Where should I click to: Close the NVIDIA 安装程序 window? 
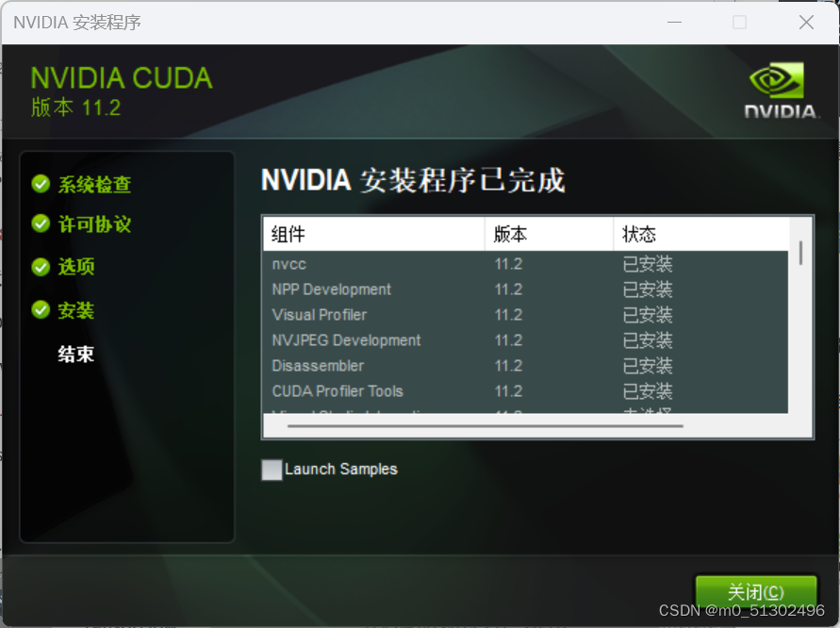coord(806,22)
